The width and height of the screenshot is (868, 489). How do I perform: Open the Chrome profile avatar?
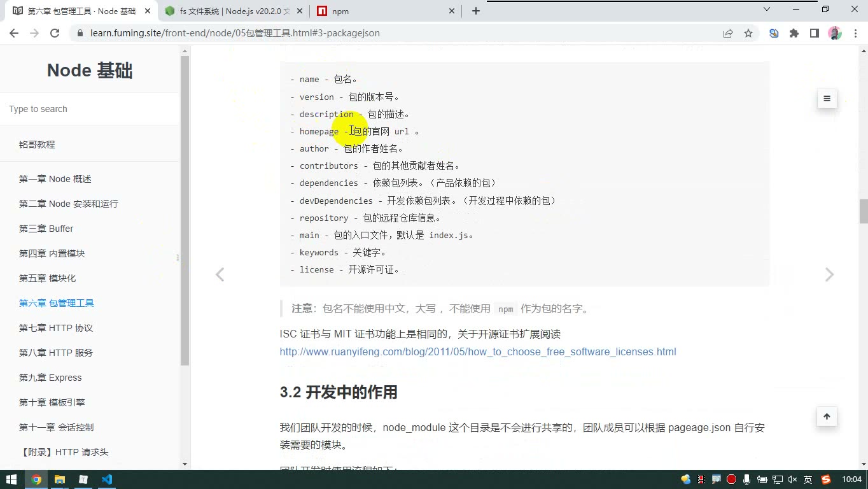tap(835, 33)
